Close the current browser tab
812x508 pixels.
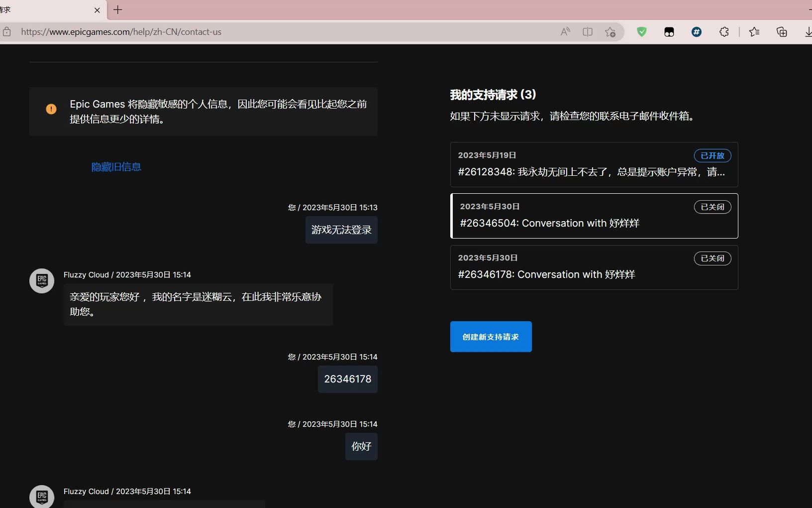click(x=97, y=10)
